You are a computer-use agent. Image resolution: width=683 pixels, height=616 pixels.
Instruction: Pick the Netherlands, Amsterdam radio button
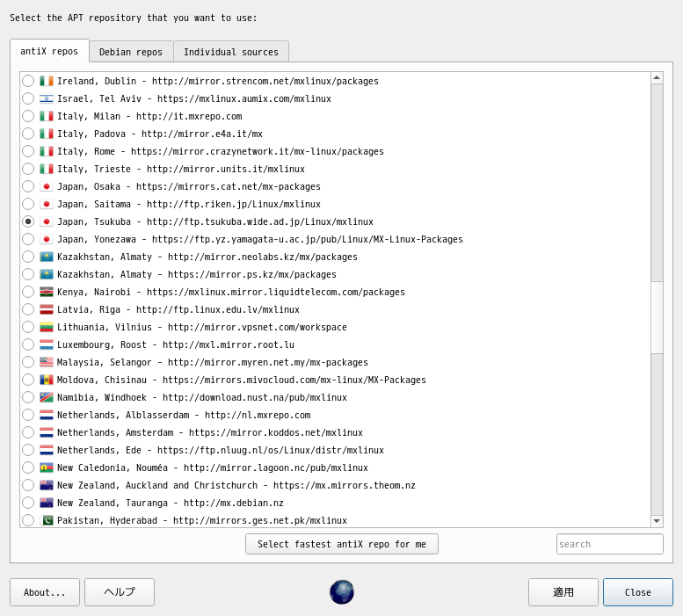28,432
